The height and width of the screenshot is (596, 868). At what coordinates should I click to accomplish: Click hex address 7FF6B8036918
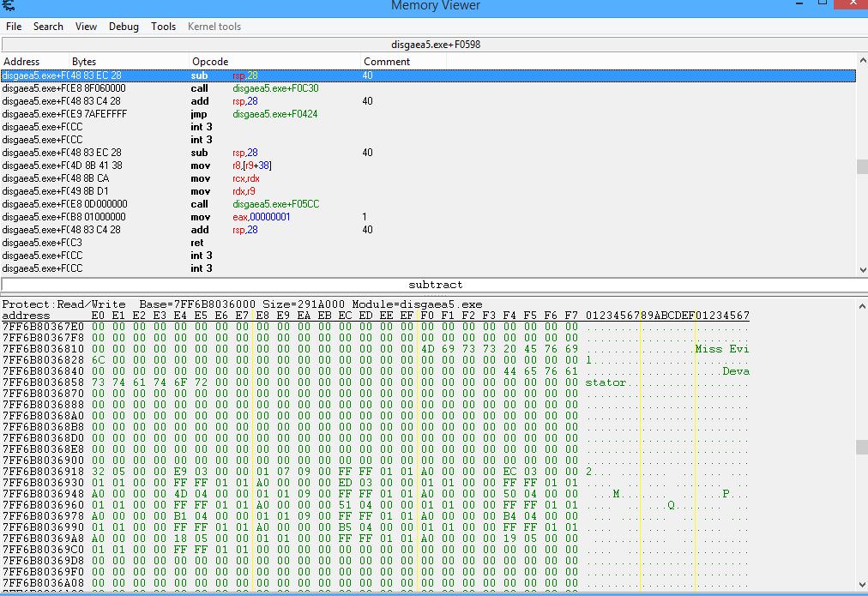pyautogui.click(x=43, y=472)
